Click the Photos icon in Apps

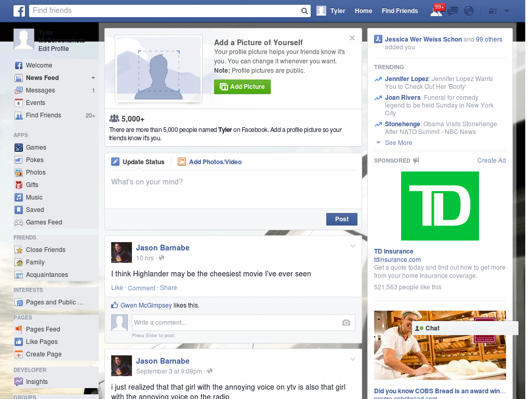(x=19, y=172)
